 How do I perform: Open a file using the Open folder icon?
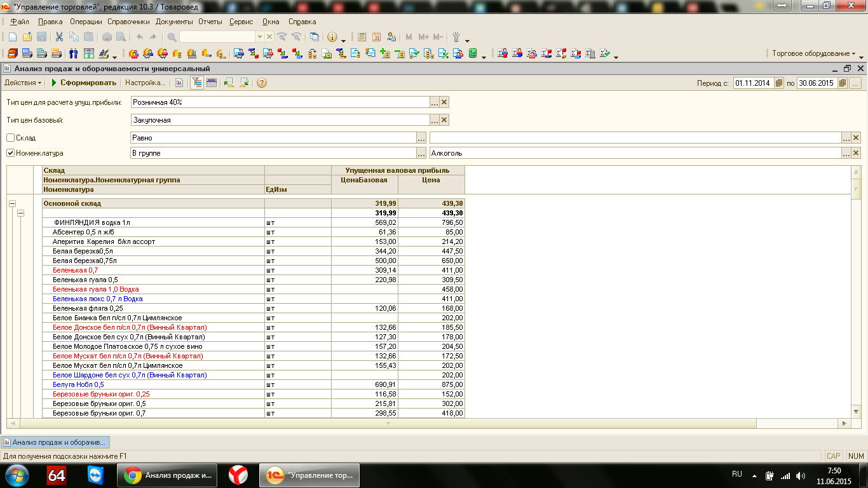click(27, 37)
